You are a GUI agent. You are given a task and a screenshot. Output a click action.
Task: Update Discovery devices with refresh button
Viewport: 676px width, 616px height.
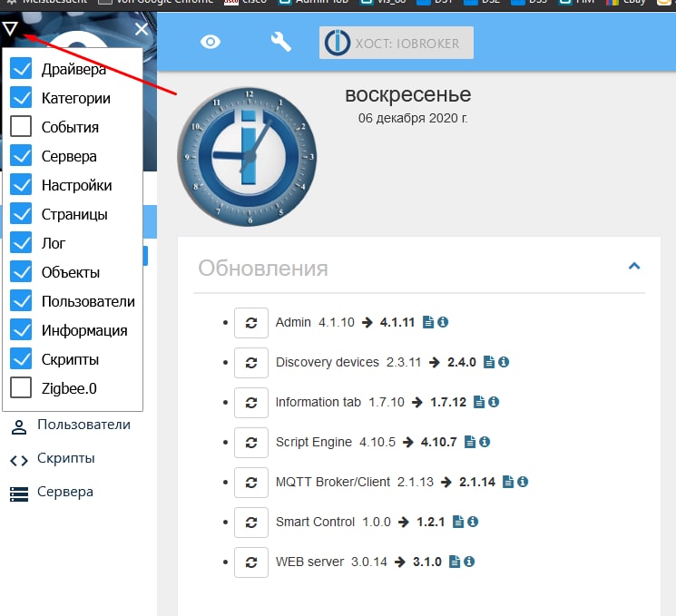[x=251, y=363]
